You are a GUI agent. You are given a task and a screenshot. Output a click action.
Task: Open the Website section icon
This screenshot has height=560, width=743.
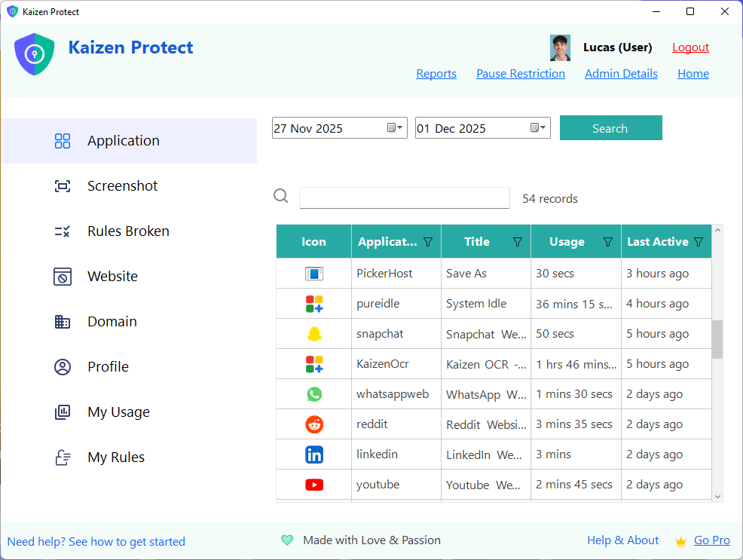pyautogui.click(x=62, y=276)
